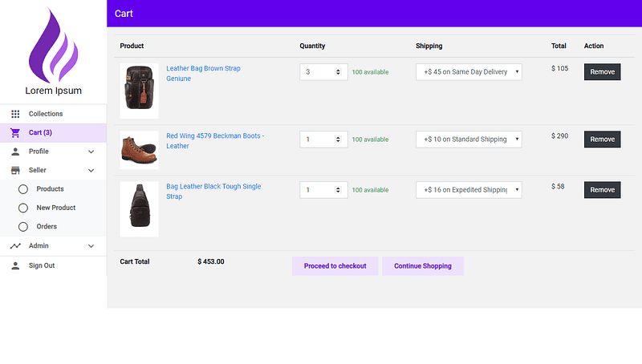Open the Same Day Delivery shipping dropdown
642x364 pixels.
pyautogui.click(x=469, y=72)
